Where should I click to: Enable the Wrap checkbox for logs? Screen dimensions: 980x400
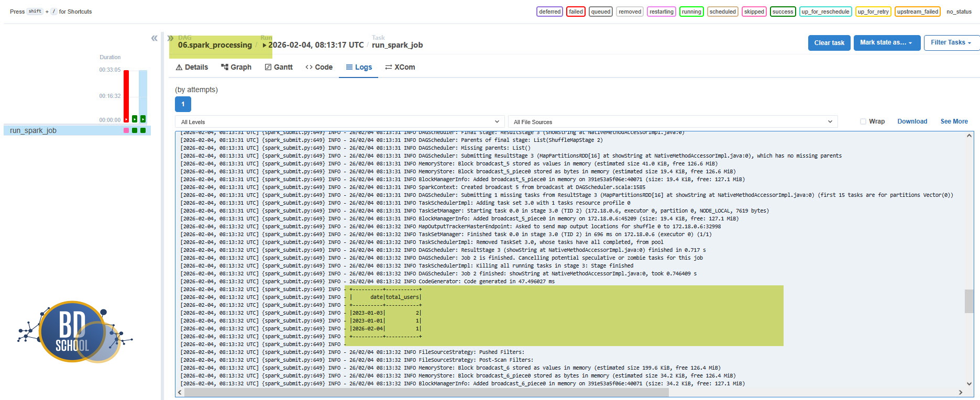click(x=863, y=121)
